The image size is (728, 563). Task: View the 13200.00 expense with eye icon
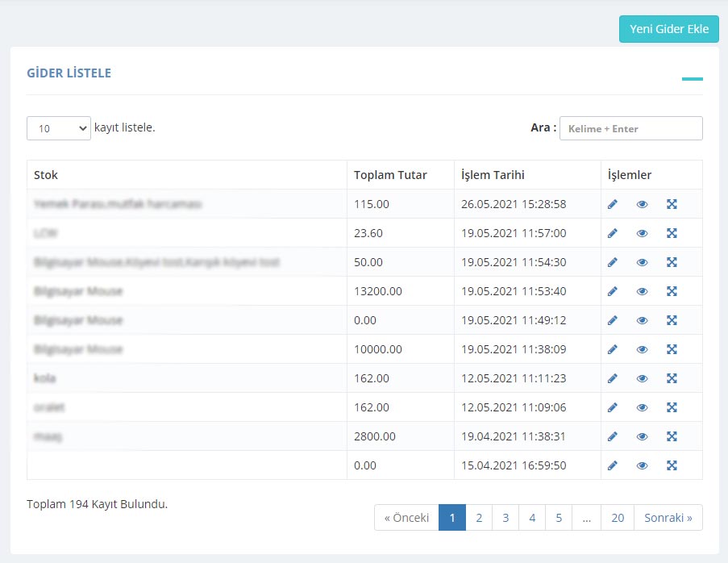point(642,291)
